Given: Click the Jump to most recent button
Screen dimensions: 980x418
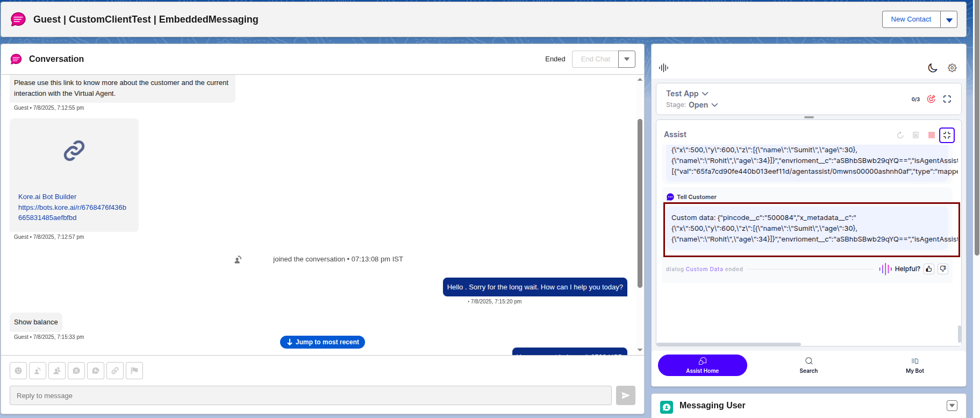Looking at the screenshot, I should click(x=323, y=342).
